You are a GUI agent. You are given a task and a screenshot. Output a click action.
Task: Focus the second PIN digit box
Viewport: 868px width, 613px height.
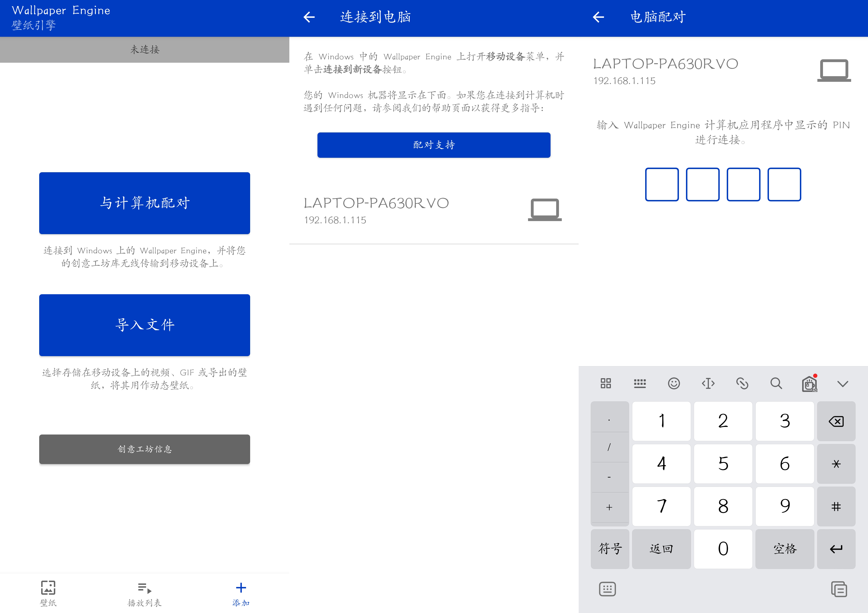click(x=702, y=185)
